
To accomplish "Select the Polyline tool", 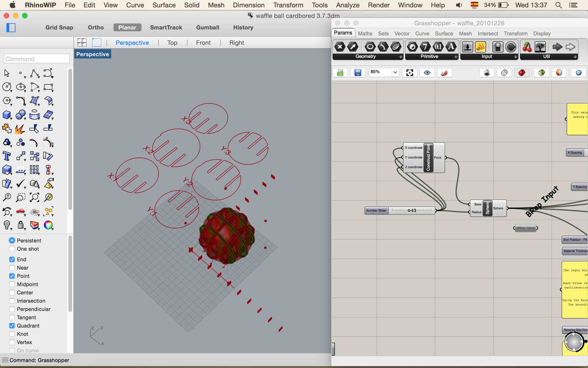I will click(34, 73).
